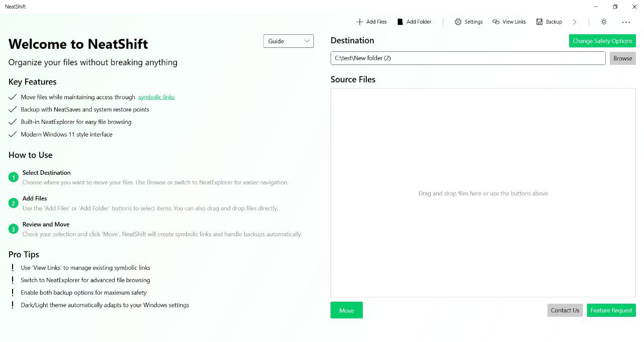
Task: Toggle theme with the sun icon
Action: click(x=604, y=22)
